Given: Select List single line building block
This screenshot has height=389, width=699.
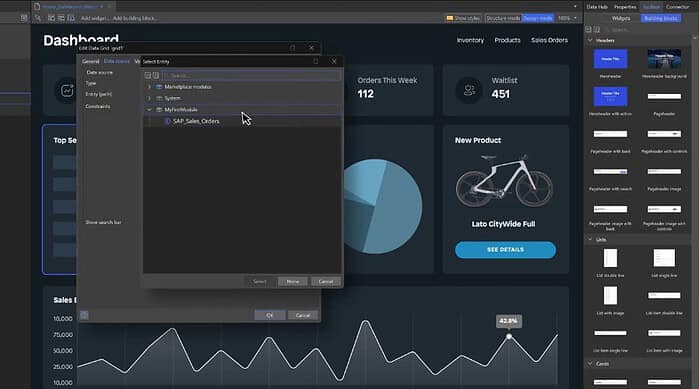Looking at the screenshot, I should click(x=664, y=262).
